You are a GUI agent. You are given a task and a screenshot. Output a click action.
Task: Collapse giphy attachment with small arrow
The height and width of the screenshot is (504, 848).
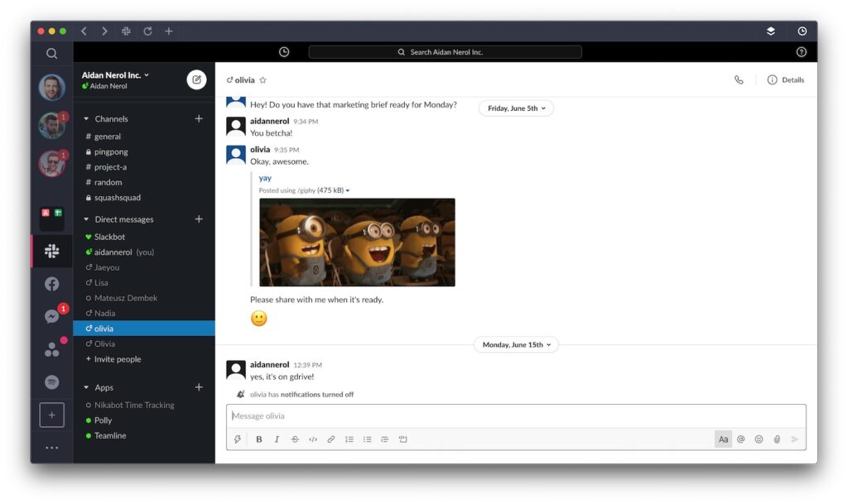(x=348, y=190)
